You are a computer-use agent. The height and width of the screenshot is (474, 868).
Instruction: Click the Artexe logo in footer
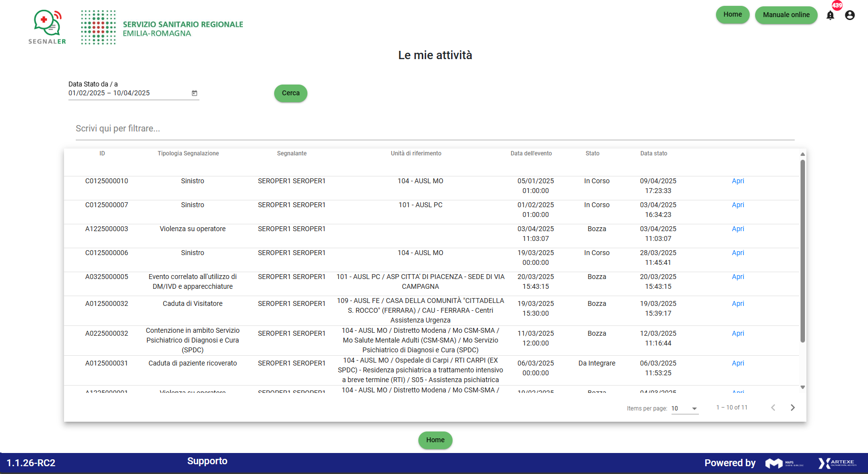click(837, 463)
